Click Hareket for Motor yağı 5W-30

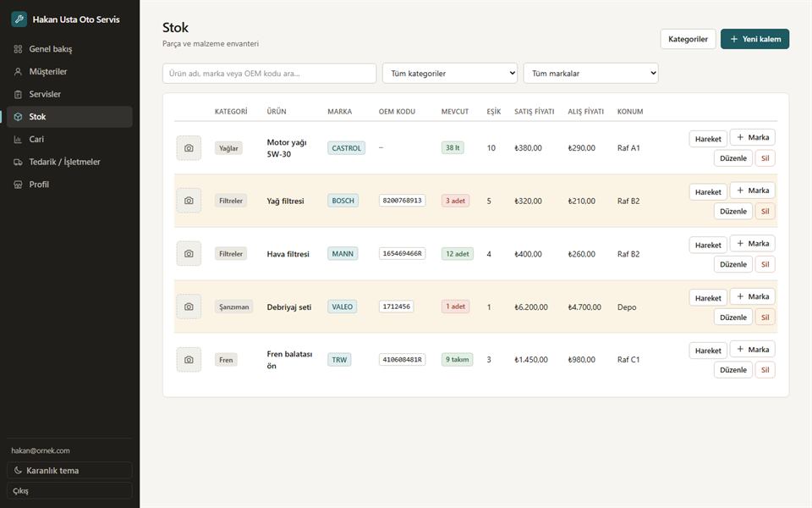click(708, 139)
